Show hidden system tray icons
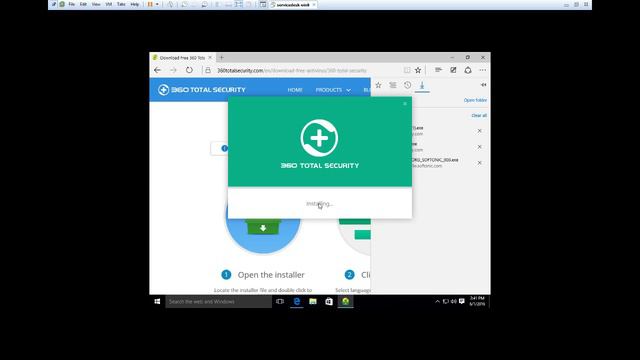The image size is (640, 360). pyautogui.click(x=437, y=302)
